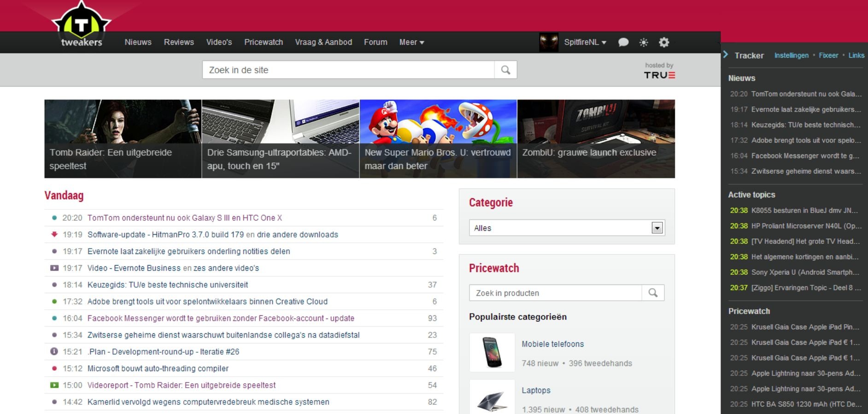Click the video icon beside Evernote Business
Image resolution: width=868 pixels, height=414 pixels.
coord(54,268)
